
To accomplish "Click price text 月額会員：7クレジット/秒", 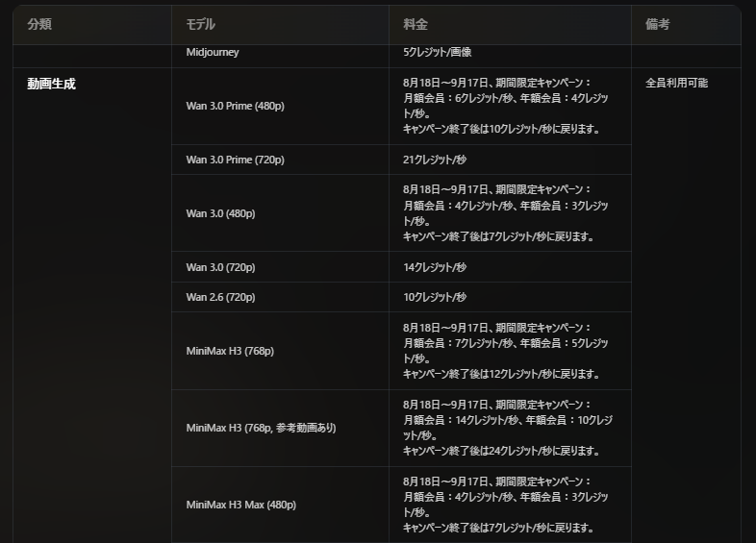I will pyautogui.click(x=458, y=343).
